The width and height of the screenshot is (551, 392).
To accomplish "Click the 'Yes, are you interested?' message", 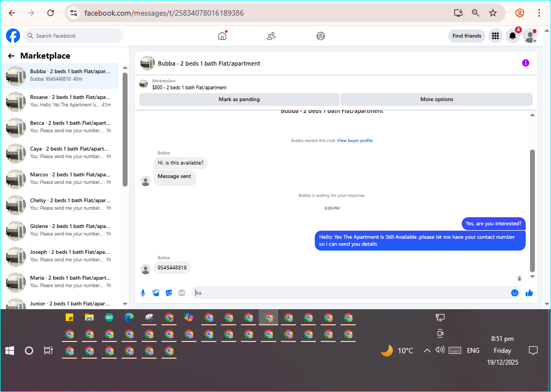I will (493, 224).
